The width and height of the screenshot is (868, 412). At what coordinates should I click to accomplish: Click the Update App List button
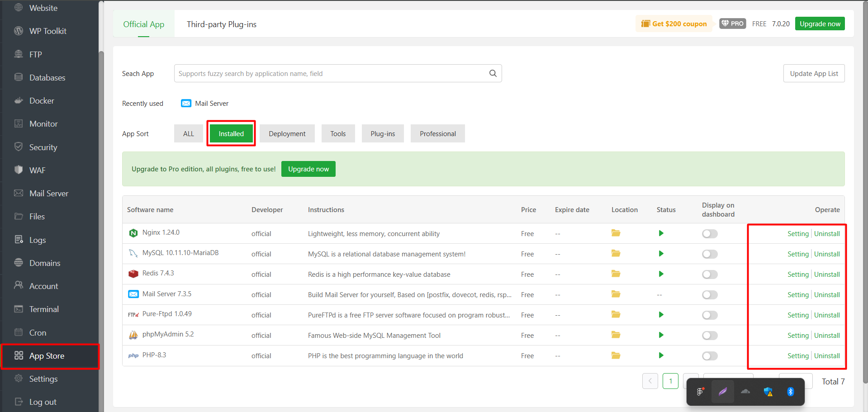coord(813,73)
